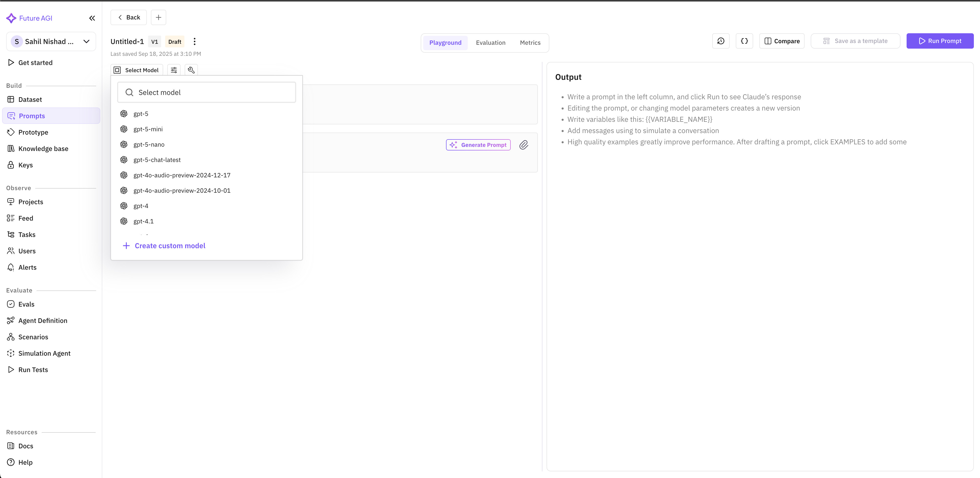This screenshot has width=980, height=478.
Task: Click the plus icon beside Back
Action: point(158,17)
